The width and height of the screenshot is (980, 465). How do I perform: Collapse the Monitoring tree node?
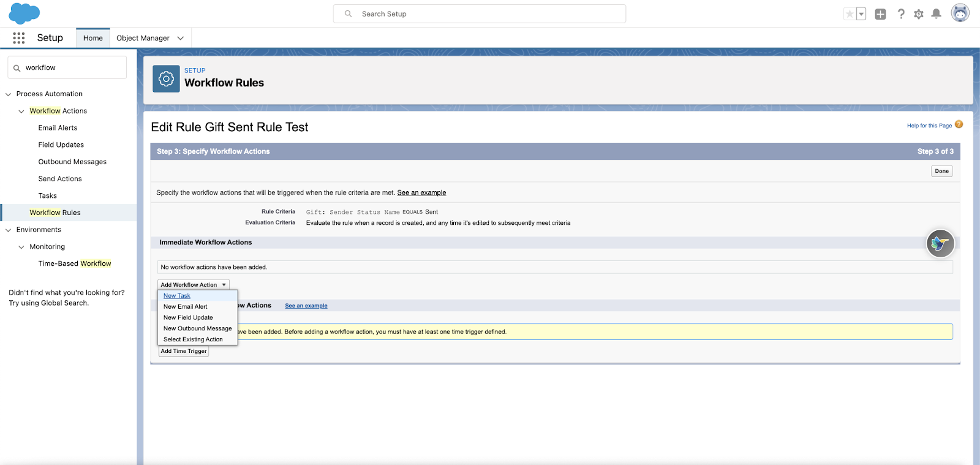[21, 247]
